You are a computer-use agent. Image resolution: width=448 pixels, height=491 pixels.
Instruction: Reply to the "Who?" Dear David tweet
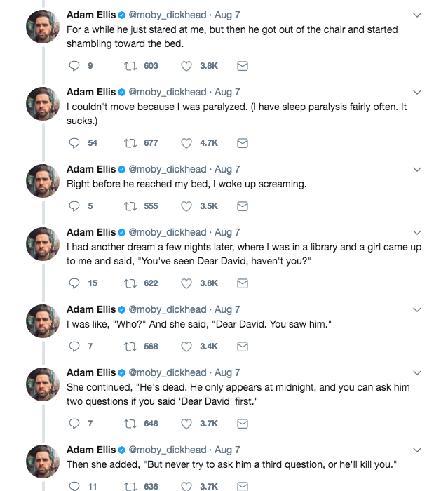coord(75,347)
